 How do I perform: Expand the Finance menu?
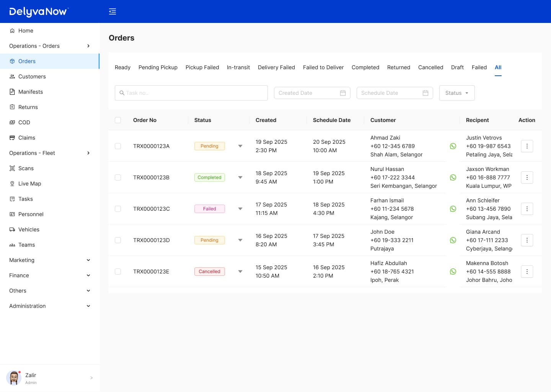pyautogui.click(x=50, y=275)
